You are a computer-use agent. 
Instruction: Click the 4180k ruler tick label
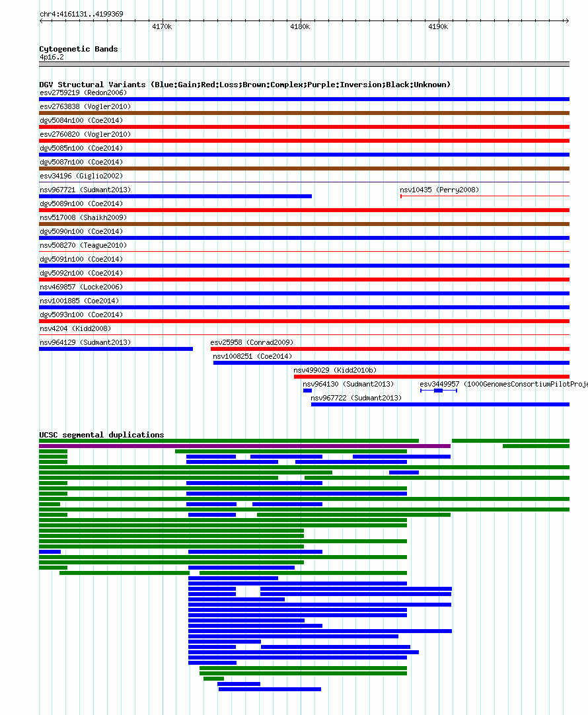pyautogui.click(x=300, y=27)
